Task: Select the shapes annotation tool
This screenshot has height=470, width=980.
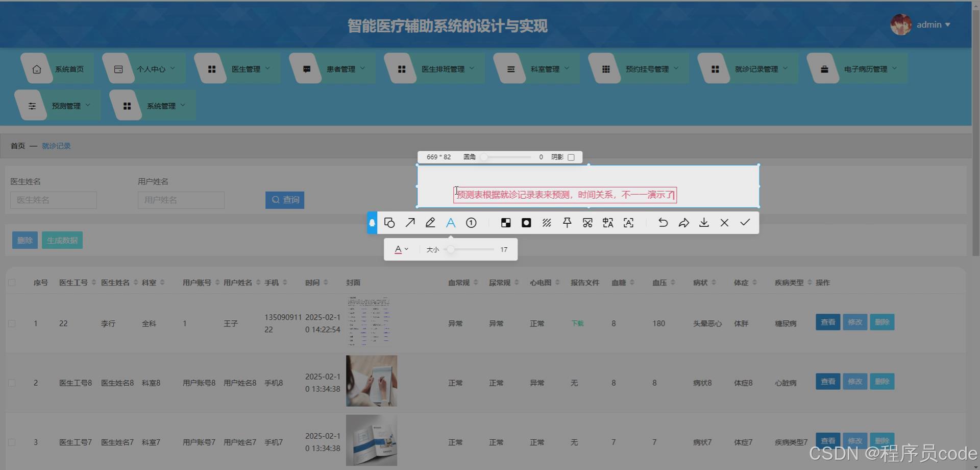Action: coord(389,223)
